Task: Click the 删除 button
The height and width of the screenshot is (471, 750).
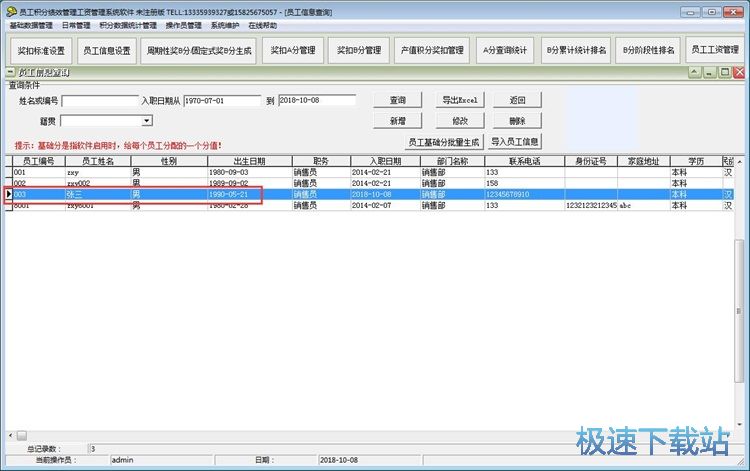Action: [518, 121]
